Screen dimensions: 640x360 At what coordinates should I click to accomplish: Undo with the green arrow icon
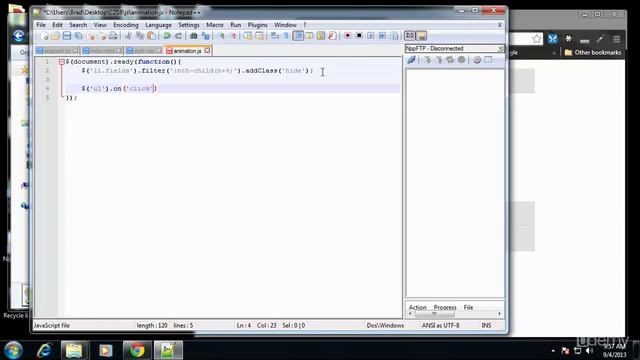[x=167, y=36]
